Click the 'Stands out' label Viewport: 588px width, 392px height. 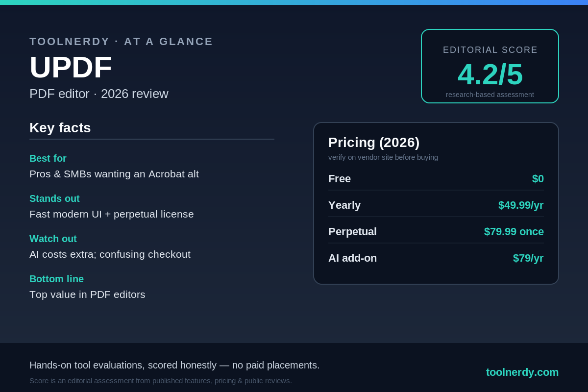[54, 198]
